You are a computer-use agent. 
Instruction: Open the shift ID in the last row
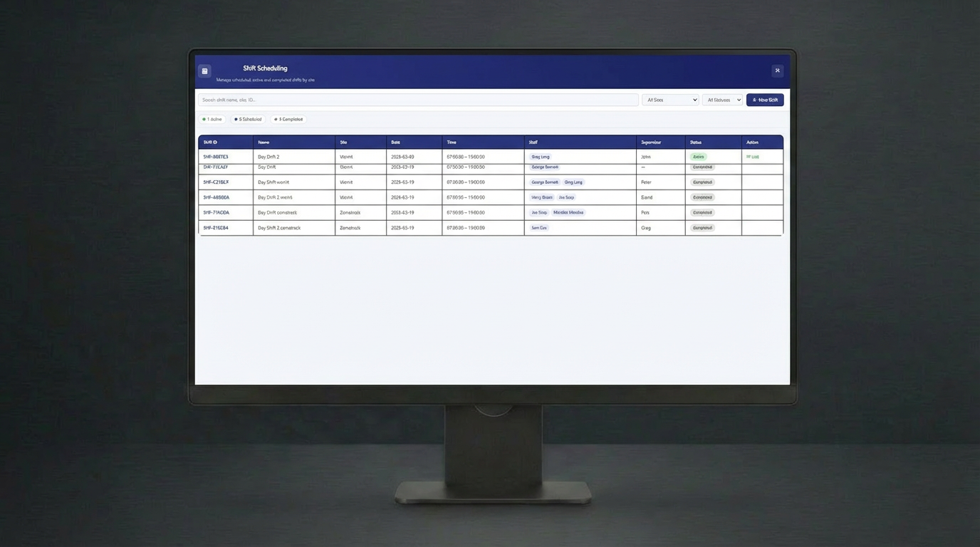(x=216, y=228)
